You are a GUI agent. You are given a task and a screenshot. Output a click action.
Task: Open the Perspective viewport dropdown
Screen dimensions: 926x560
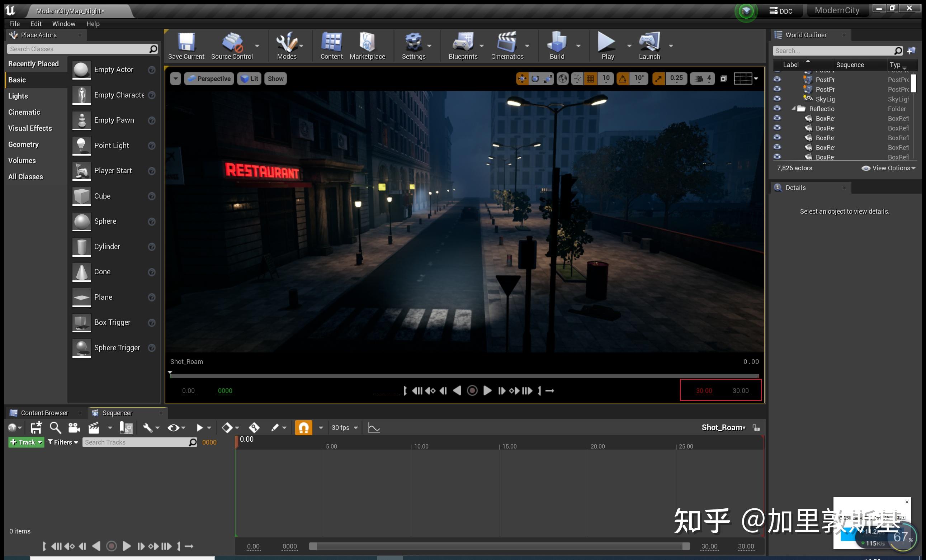tap(209, 79)
